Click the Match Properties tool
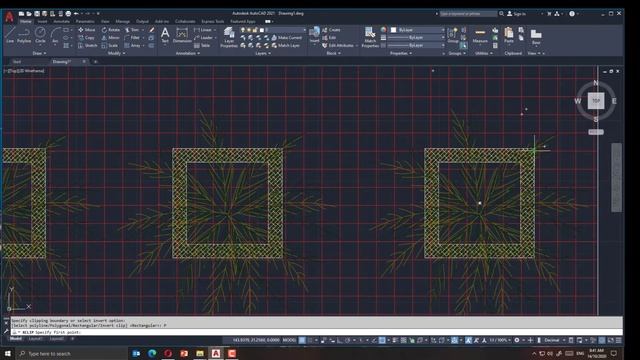 pos(370,37)
